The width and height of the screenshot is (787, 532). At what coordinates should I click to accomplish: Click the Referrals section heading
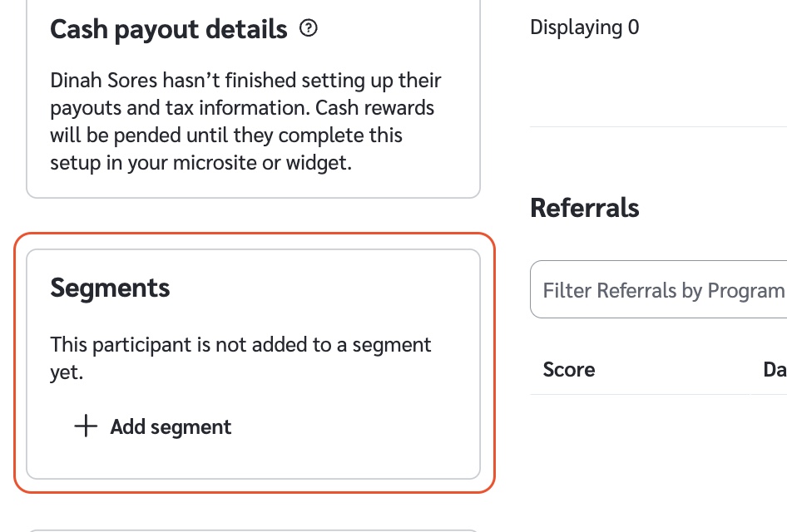tap(584, 207)
